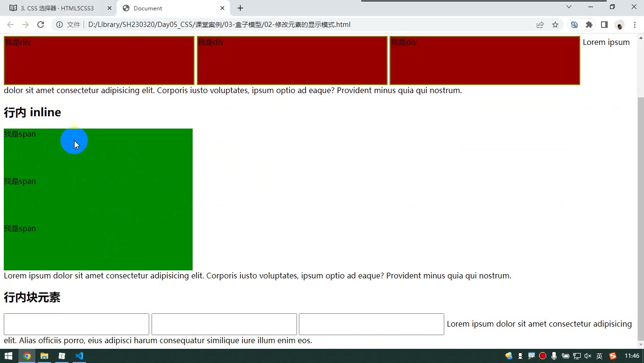Viewport: 644px width, 363px height.
Task: Open Chrome's three-dot menu
Action: (634, 25)
